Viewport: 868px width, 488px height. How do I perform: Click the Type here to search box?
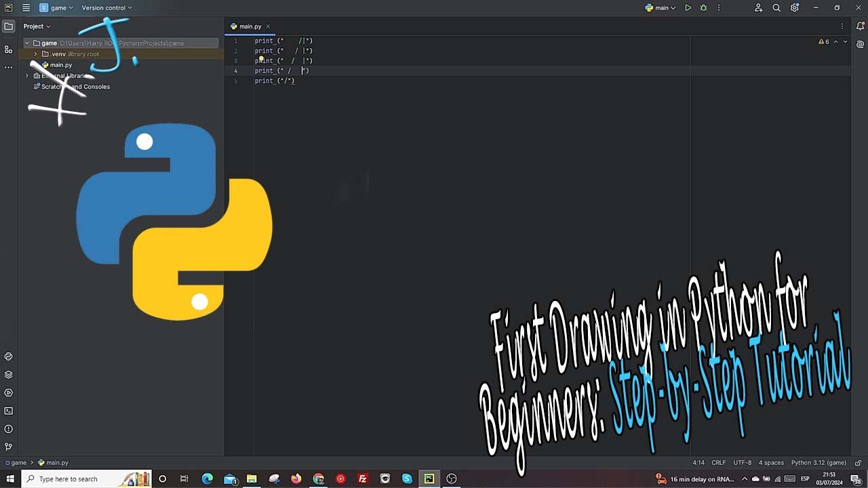(x=85, y=479)
